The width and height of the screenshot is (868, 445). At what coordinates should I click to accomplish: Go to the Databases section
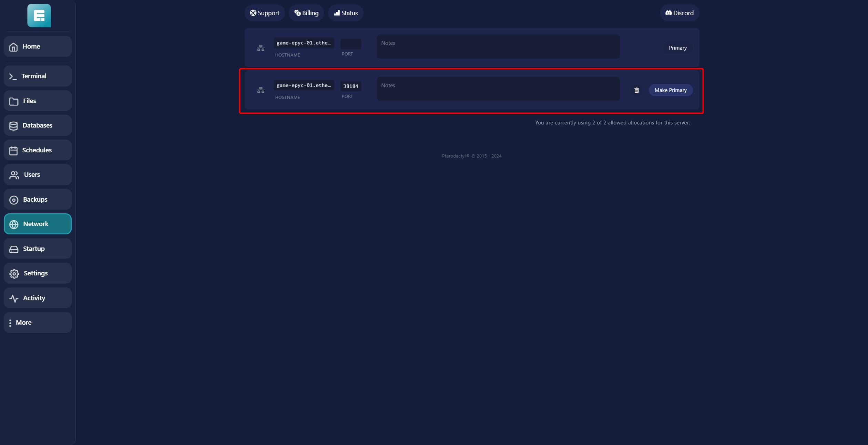[x=38, y=125]
